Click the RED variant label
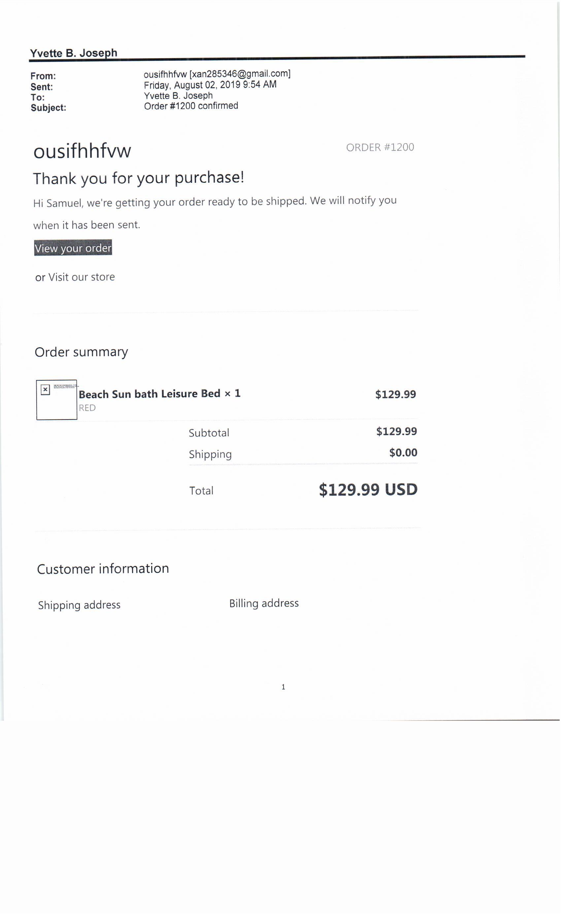This screenshot has height=924, width=561. (x=87, y=408)
